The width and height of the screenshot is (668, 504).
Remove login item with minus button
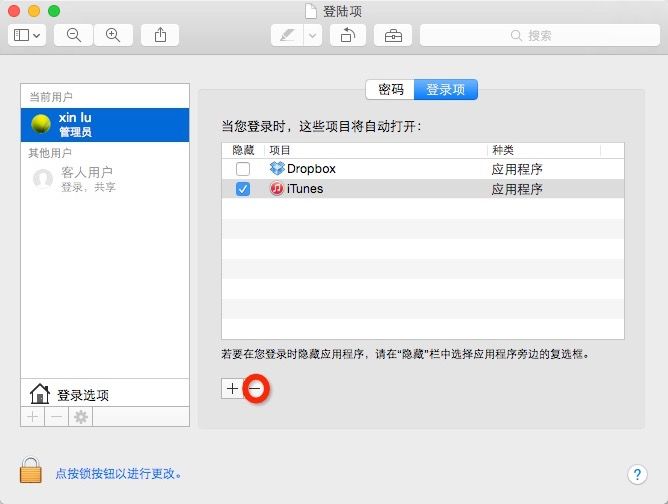point(257,389)
